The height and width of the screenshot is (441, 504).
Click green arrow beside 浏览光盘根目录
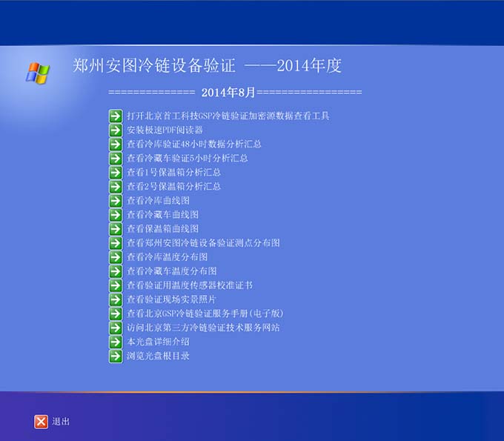pyautogui.click(x=116, y=357)
